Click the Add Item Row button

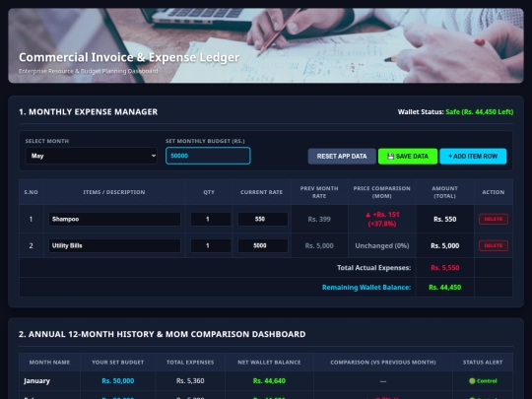pyautogui.click(x=473, y=156)
